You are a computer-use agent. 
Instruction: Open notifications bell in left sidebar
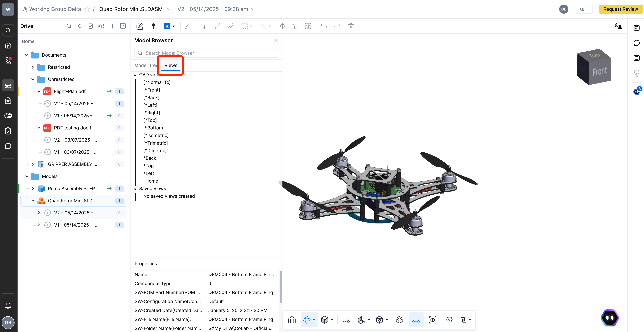click(8, 306)
